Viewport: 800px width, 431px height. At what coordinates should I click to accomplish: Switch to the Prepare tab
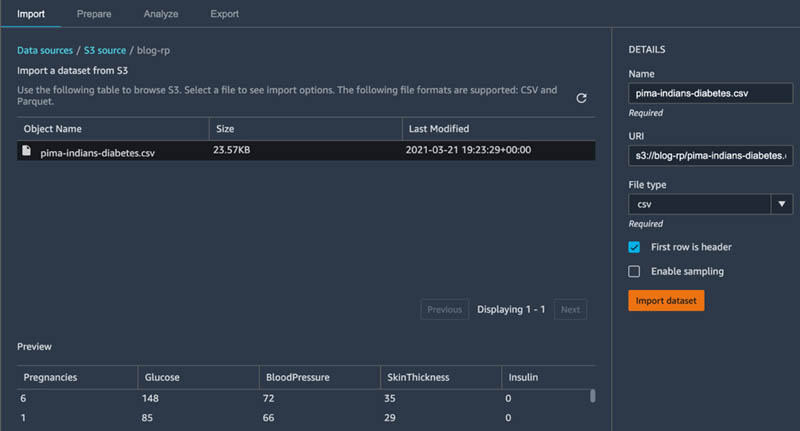point(94,14)
